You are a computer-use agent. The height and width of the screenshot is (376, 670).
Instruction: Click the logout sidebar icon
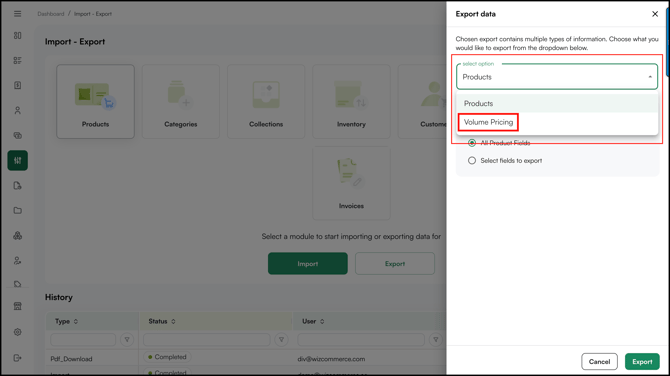tap(18, 358)
